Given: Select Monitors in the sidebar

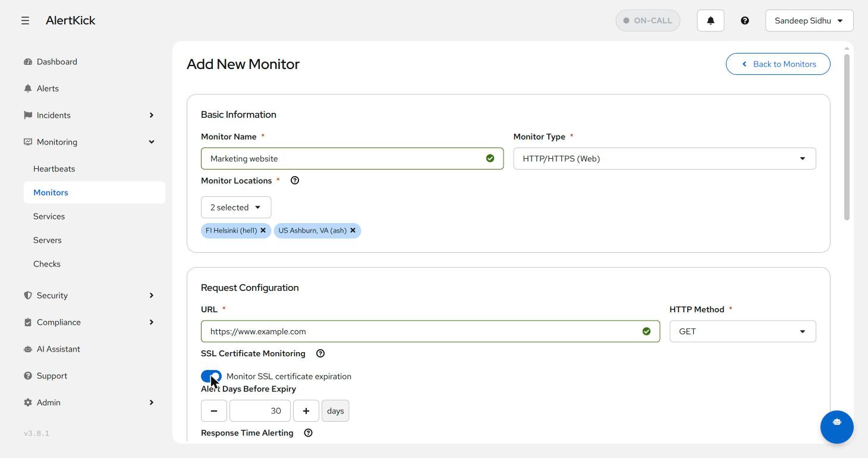Looking at the screenshot, I should [x=95, y=192].
